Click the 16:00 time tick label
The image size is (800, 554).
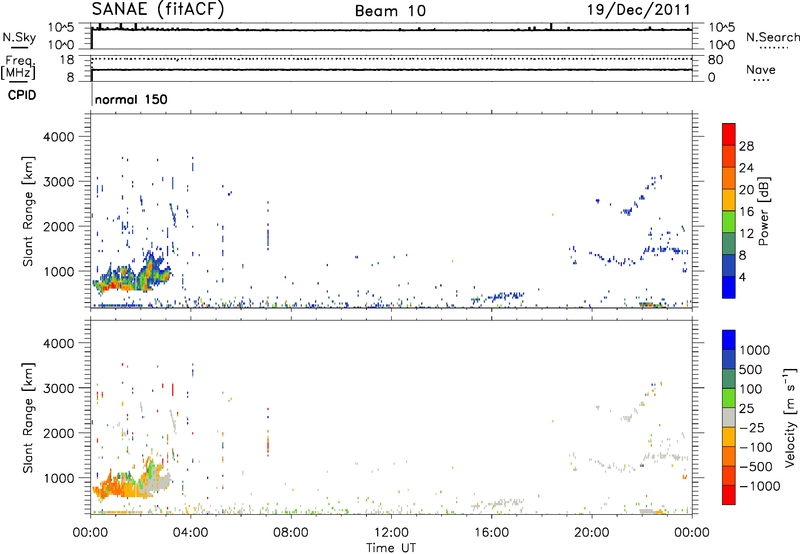[491, 533]
